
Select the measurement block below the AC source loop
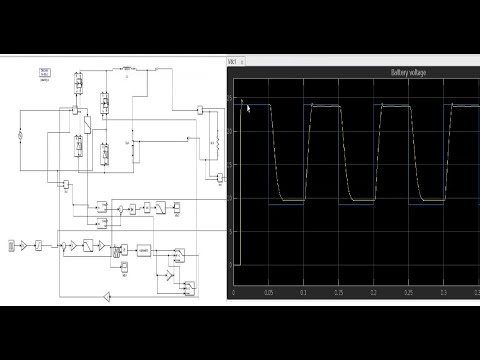click(66, 184)
